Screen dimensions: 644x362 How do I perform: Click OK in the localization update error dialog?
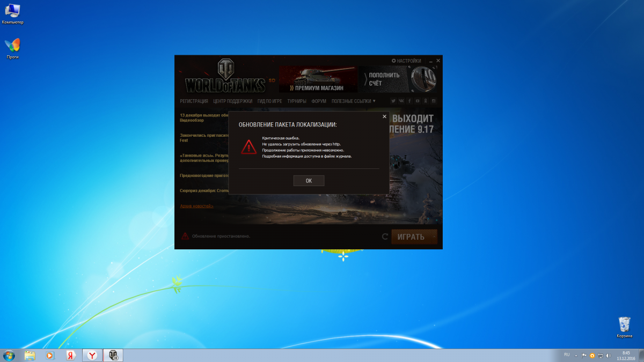[309, 181]
